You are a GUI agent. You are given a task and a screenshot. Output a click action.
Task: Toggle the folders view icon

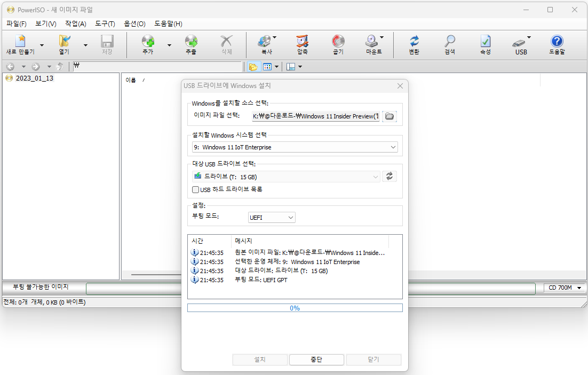point(253,67)
